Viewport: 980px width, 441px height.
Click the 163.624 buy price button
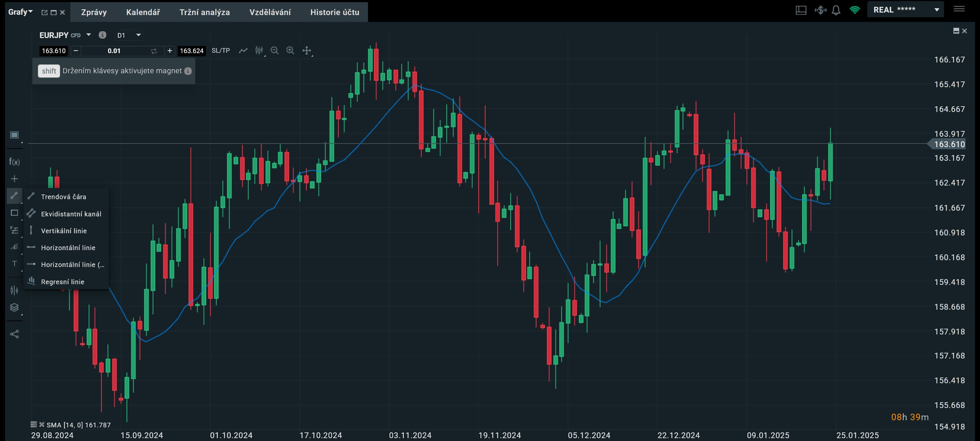(191, 51)
